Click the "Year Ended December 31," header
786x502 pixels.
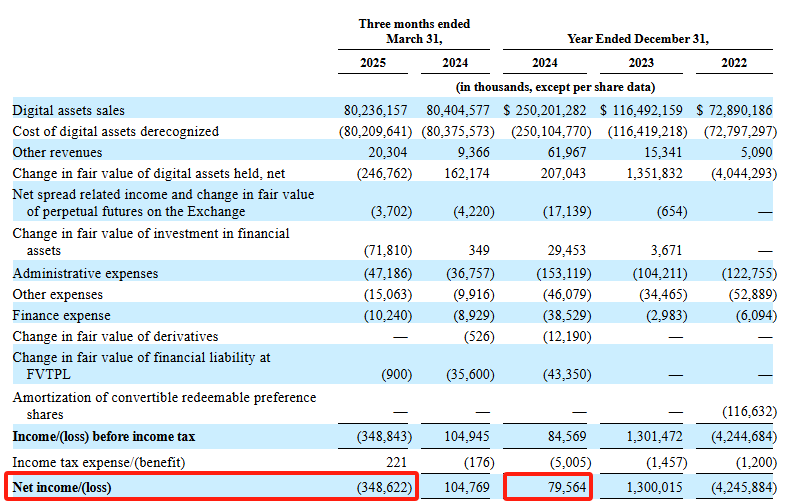(x=638, y=39)
